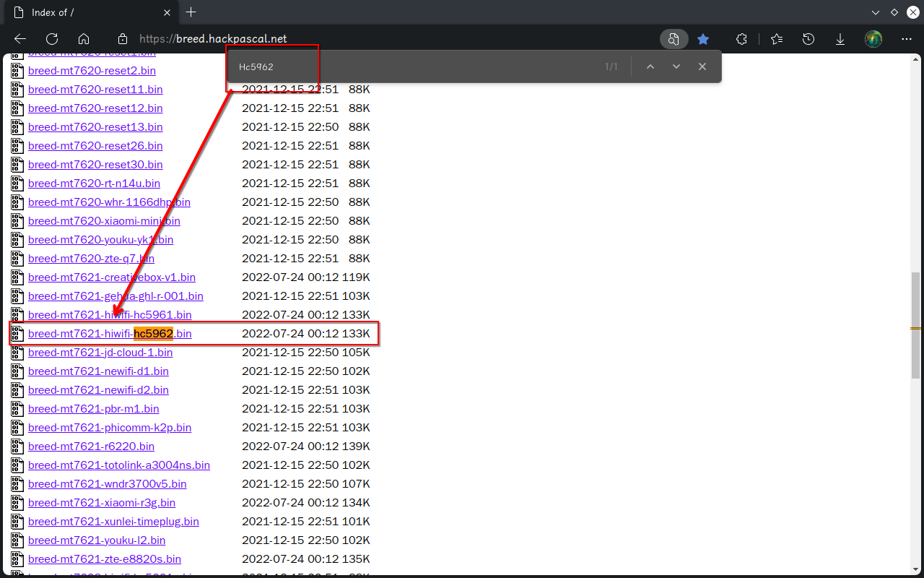Screen dimensions: 924x578
Task: Click the breed-mt7621-xiaomi-r3g.bin link
Action: [101, 503]
